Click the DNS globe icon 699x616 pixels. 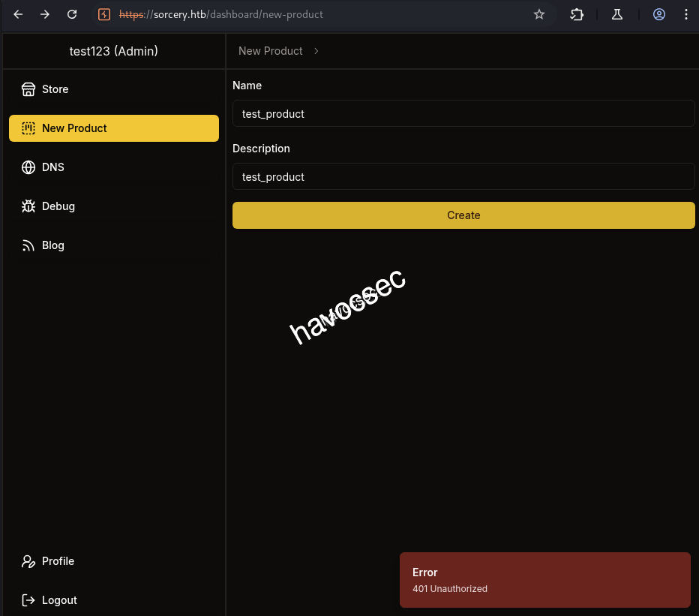point(28,167)
